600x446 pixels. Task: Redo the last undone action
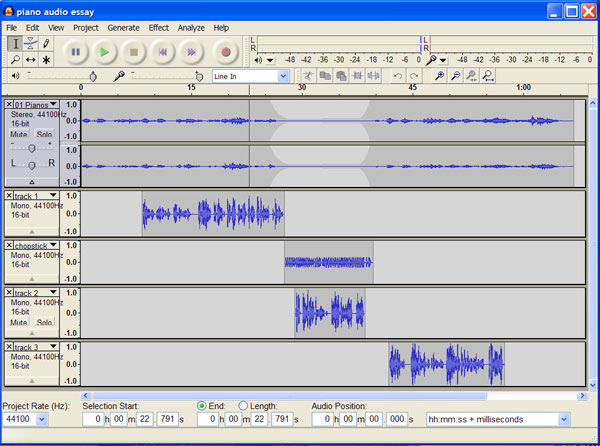click(414, 76)
